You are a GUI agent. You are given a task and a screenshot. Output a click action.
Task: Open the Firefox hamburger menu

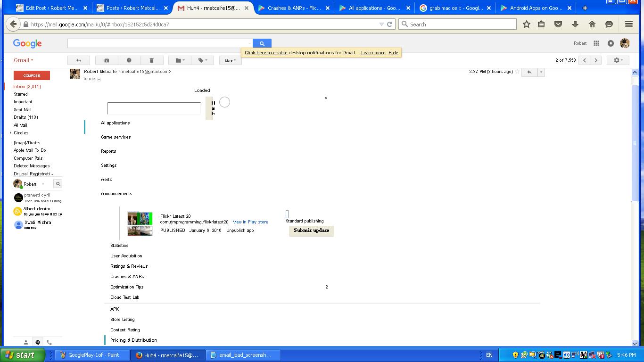click(628, 24)
